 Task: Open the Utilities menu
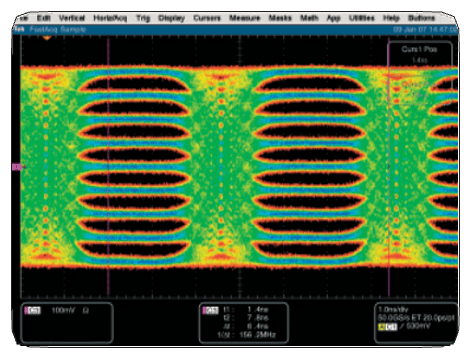click(x=362, y=18)
